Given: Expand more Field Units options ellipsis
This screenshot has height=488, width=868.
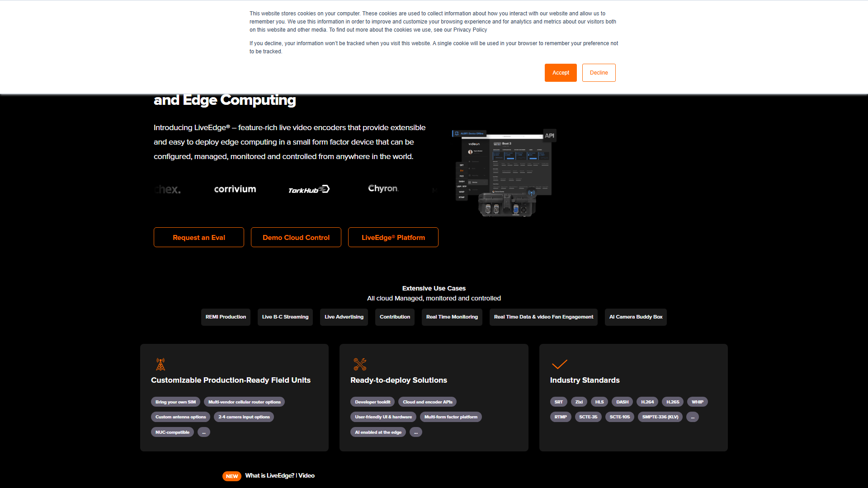Looking at the screenshot, I should (x=204, y=432).
